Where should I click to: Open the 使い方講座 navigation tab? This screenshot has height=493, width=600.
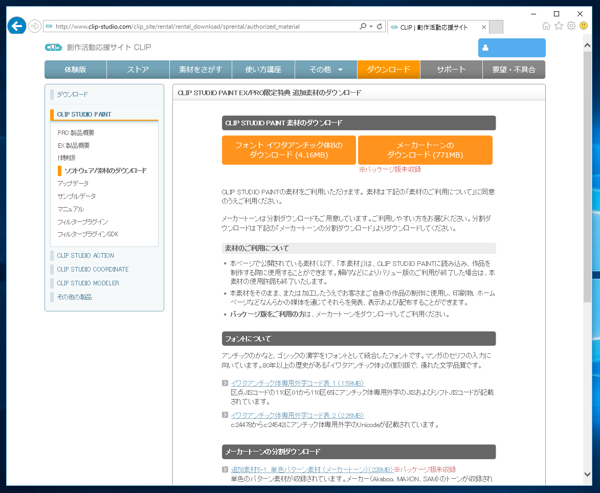tap(263, 69)
